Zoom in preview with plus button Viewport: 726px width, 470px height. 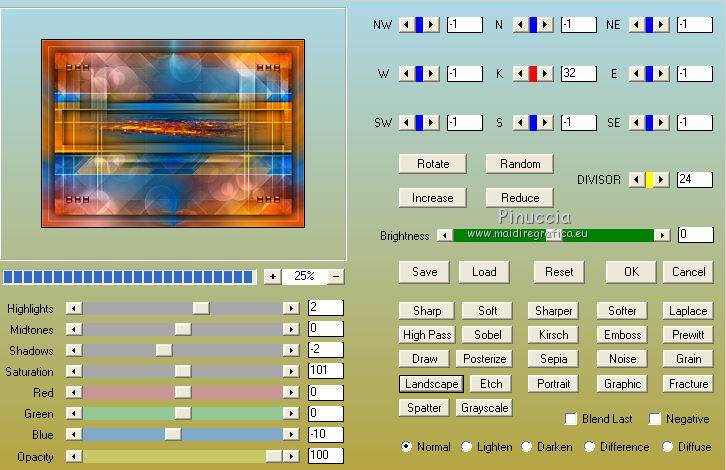click(x=273, y=277)
